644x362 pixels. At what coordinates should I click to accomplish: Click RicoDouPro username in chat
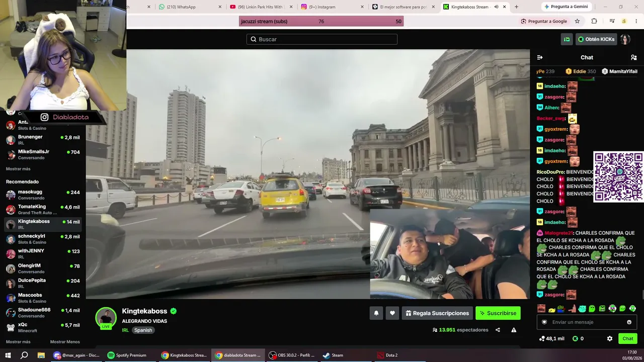tap(550, 172)
